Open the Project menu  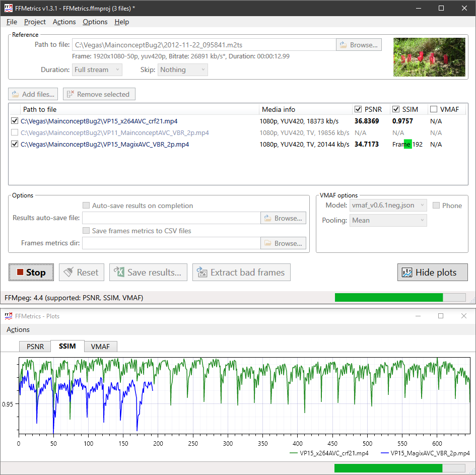click(35, 22)
